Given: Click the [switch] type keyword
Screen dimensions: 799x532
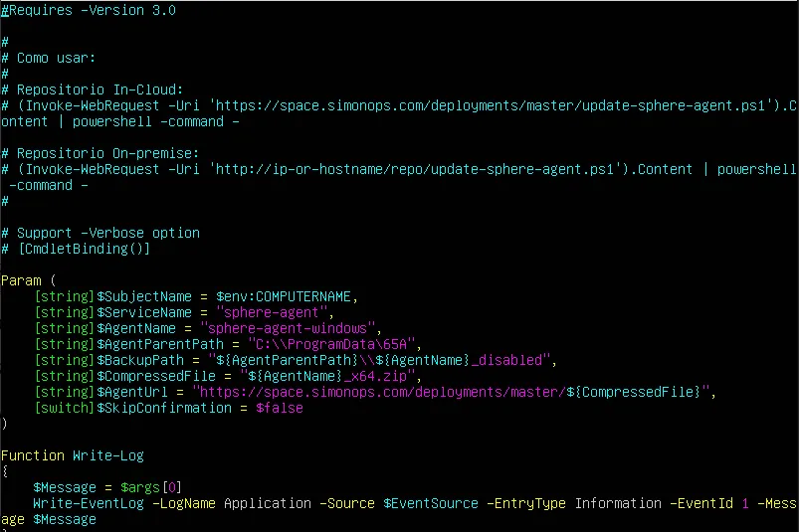Looking at the screenshot, I should tap(65, 409).
